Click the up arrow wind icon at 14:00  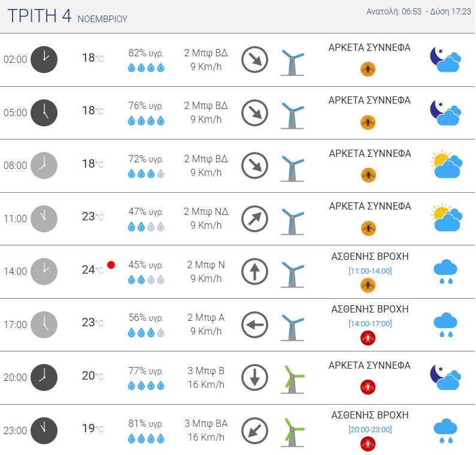(254, 271)
